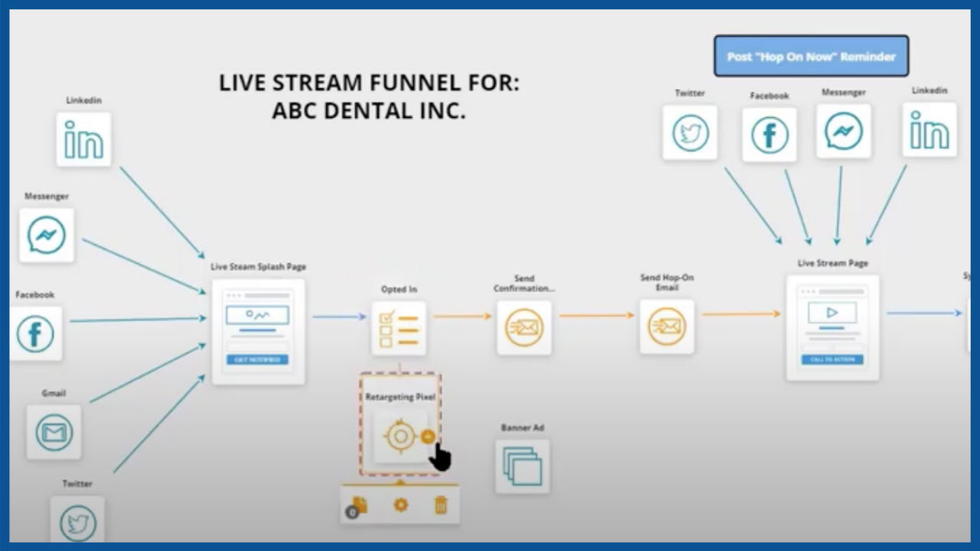
Task: Open the Live Stream Page node
Action: click(x=832, y=328)
